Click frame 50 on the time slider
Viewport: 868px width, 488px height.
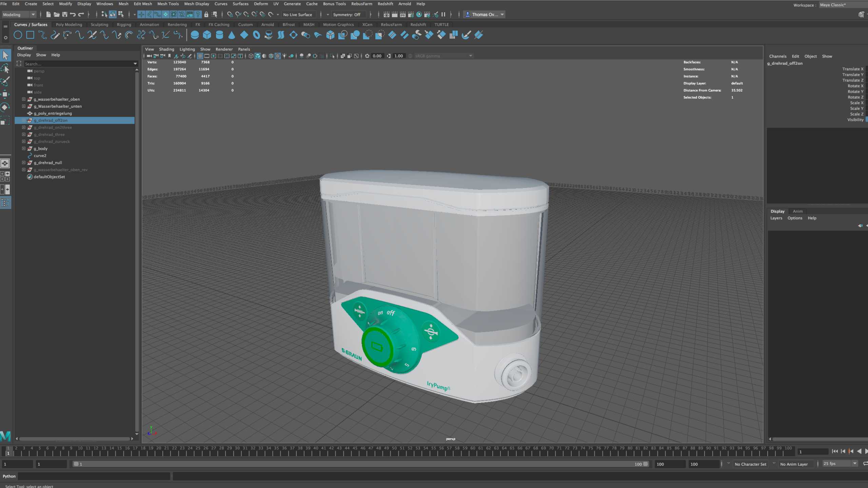pos(394,450)
